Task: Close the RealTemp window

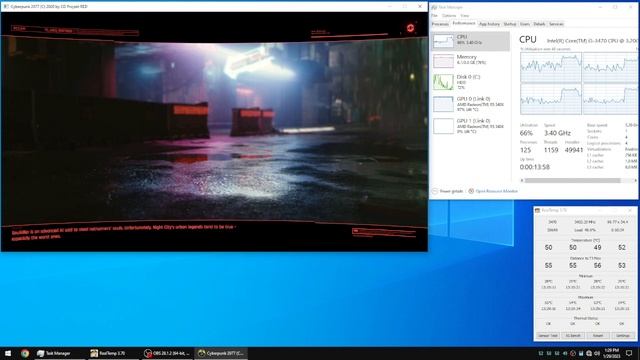Action: pyautogui.click(x=631, y=210)
